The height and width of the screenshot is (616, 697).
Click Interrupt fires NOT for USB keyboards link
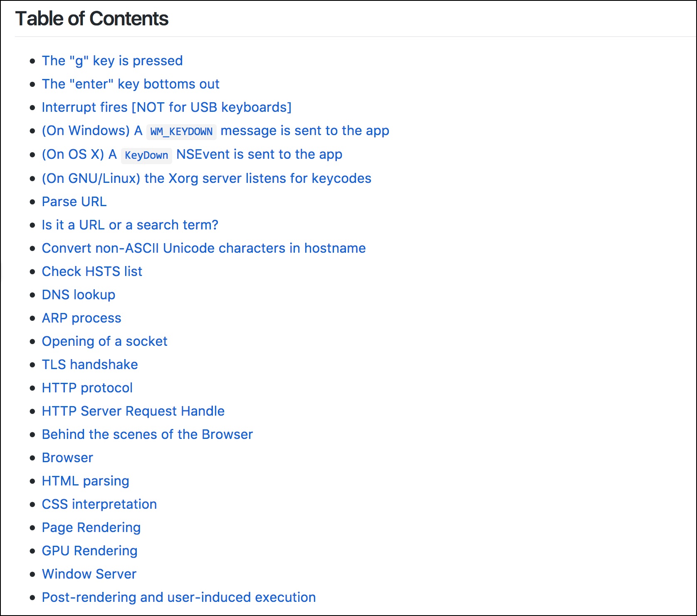(x=167, y=107)
